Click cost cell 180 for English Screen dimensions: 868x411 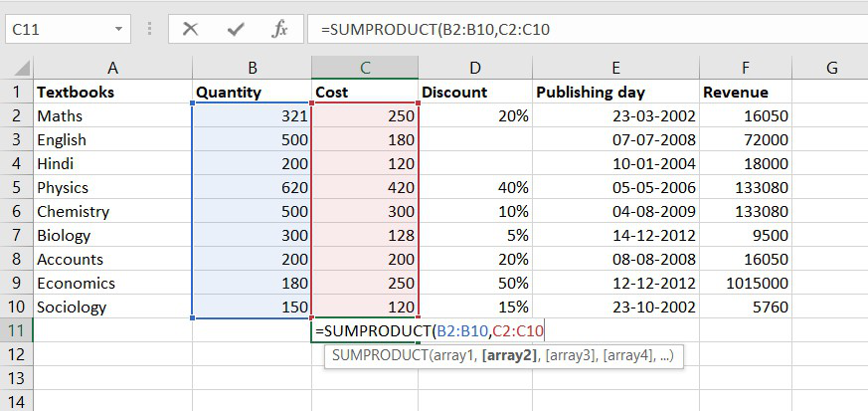[365, 139]
